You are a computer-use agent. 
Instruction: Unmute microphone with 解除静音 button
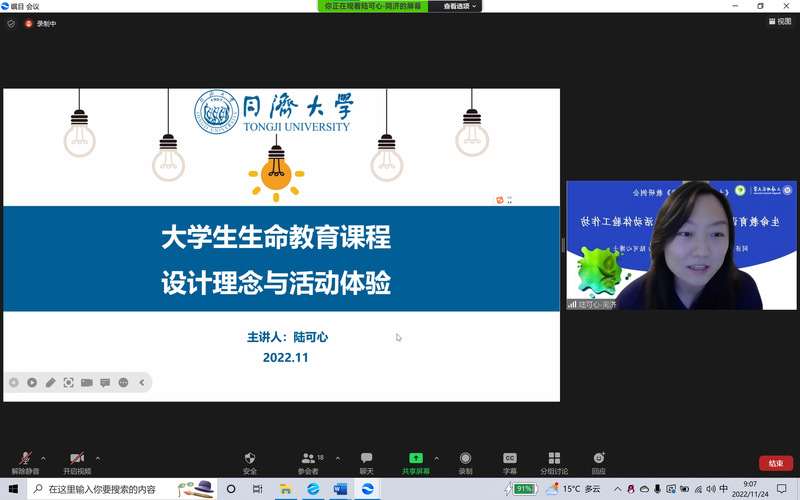click(x=26, y=463)
